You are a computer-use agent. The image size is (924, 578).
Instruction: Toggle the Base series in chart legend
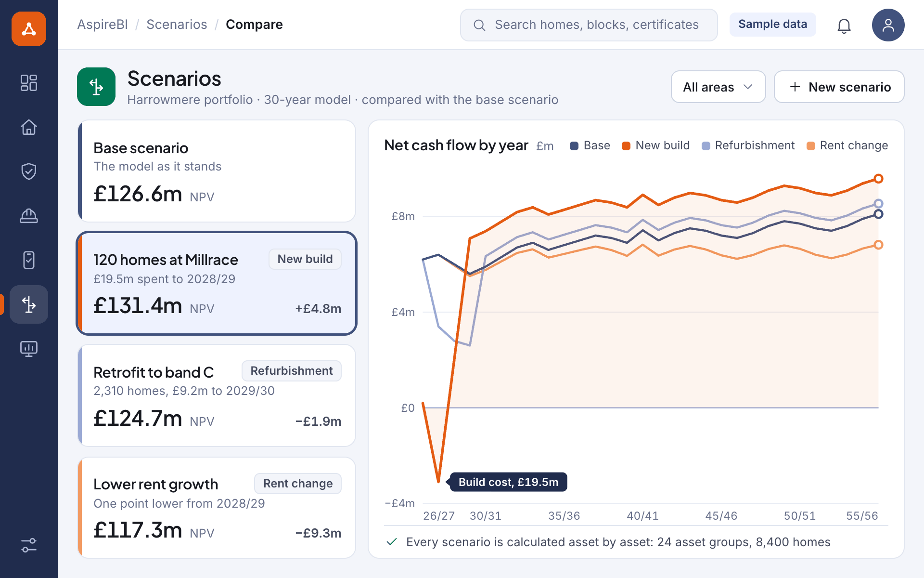(590, 145)
